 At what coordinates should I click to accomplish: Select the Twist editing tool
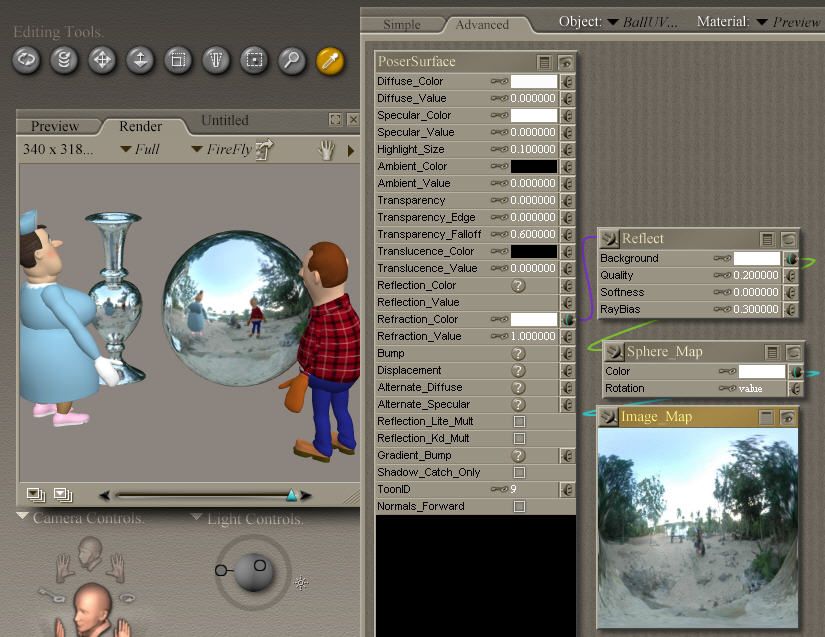pos(64,60)
